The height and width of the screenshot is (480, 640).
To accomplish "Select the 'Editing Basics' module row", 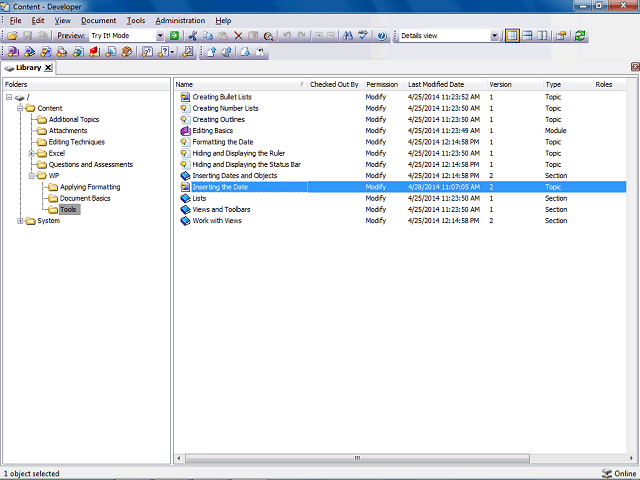I will (x=400, y=131).
